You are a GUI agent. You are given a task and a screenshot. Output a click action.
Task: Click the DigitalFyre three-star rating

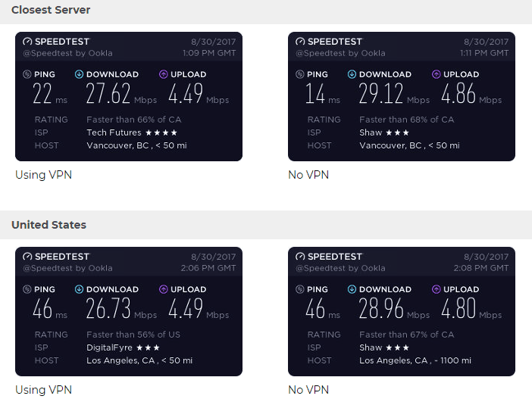click(149, 348)
